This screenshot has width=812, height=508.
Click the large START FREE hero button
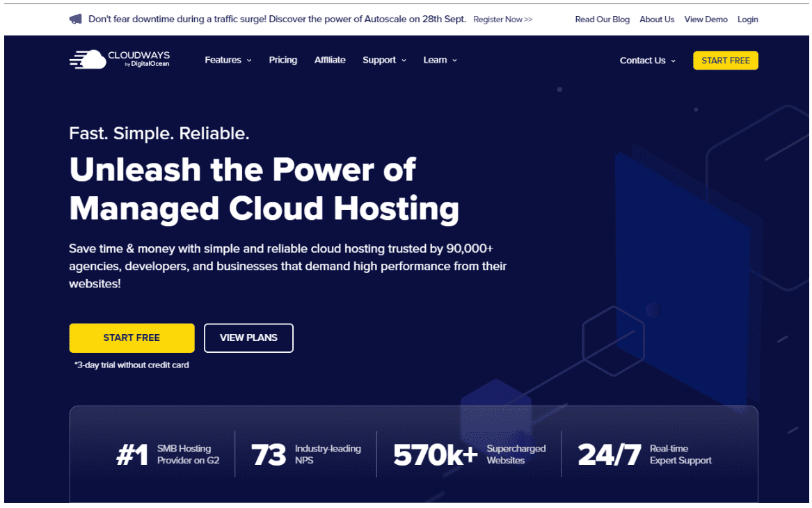(x=132, y=338)
